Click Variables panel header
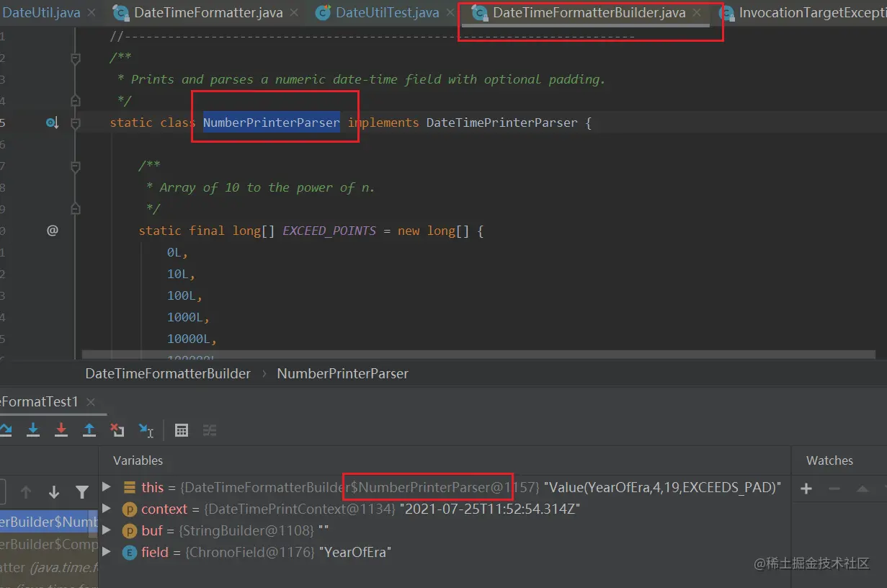 pyautogui.click(x=138, y=460)
